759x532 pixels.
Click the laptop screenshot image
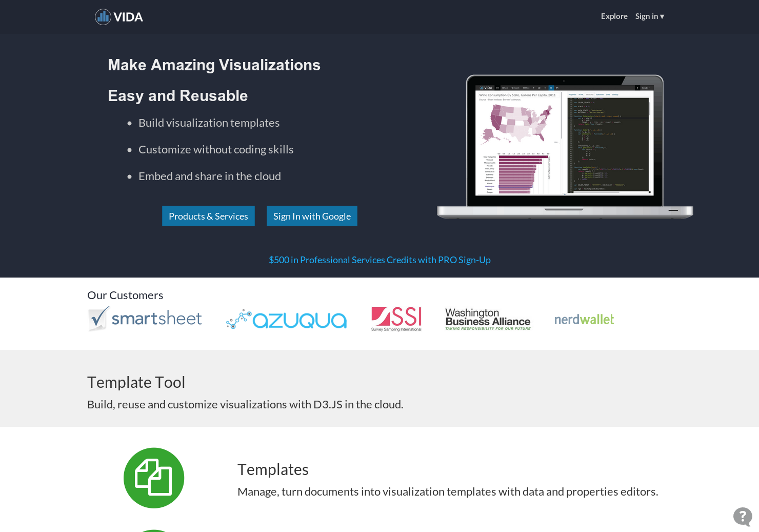click(565, 147)
